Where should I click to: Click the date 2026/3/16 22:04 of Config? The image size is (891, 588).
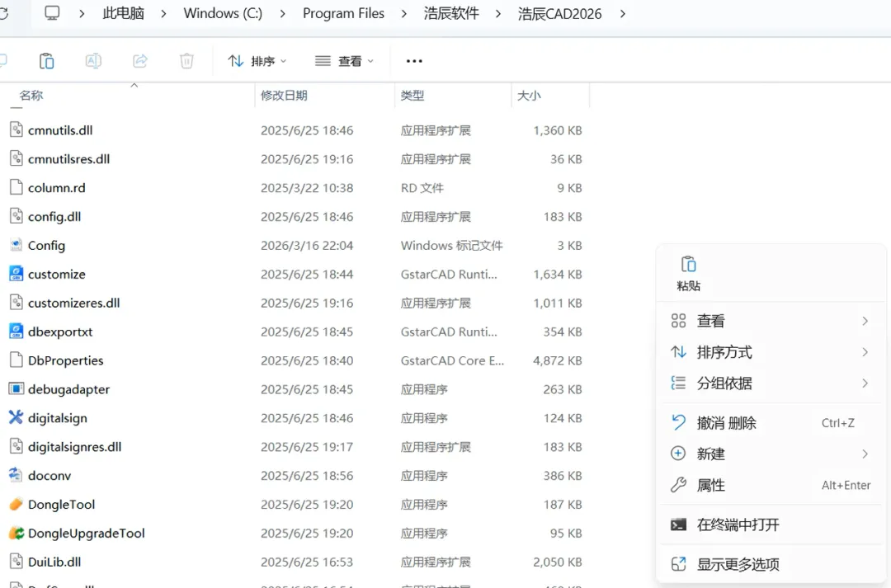tap(307, 246)
